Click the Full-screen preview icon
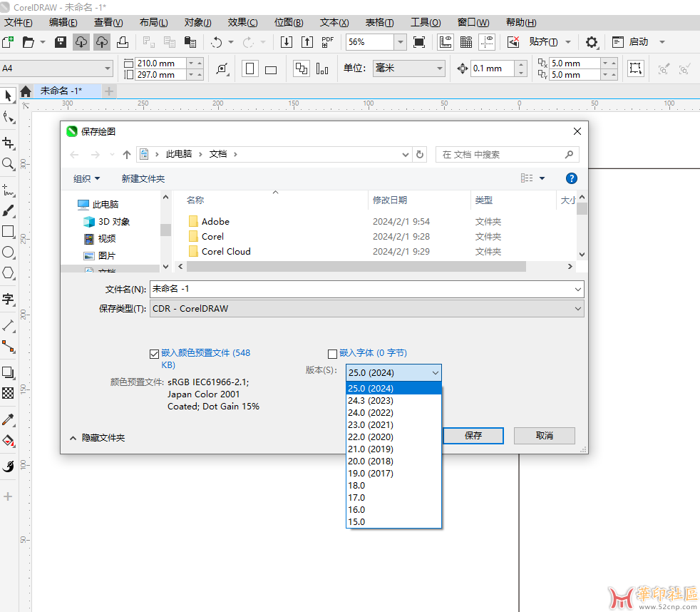Image resolution: width=700 pixels, height=612 pixels. point(418,42)
